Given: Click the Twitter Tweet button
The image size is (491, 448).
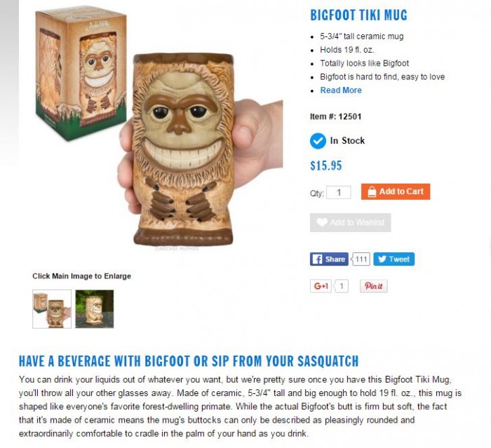Looking at the screenshot, I should [394, 259].
